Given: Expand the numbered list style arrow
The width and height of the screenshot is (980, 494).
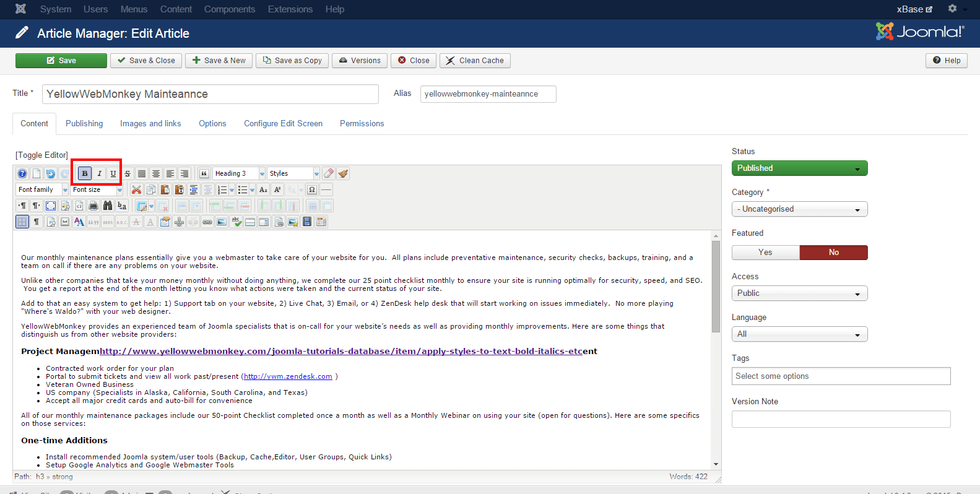Looking at the screenshot, I should coord(232,189).
